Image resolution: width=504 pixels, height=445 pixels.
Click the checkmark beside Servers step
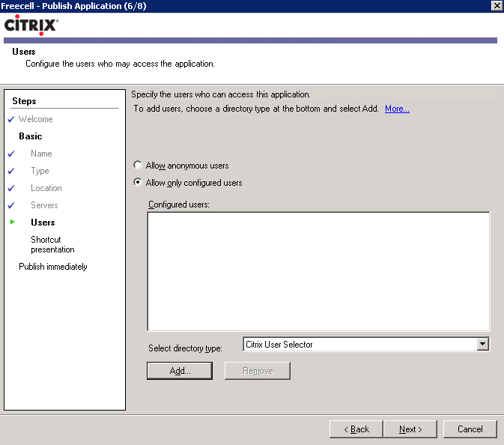point(11,205)
